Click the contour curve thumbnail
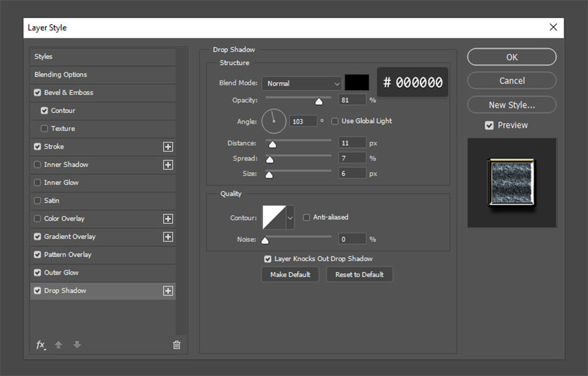Screen dimensions: 588x376 pos(274,217)
